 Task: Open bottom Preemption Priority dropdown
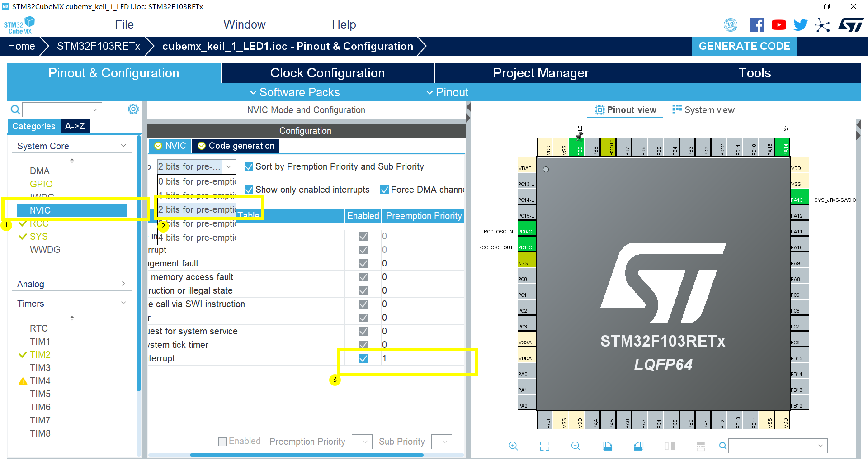(x=362, y=442)
